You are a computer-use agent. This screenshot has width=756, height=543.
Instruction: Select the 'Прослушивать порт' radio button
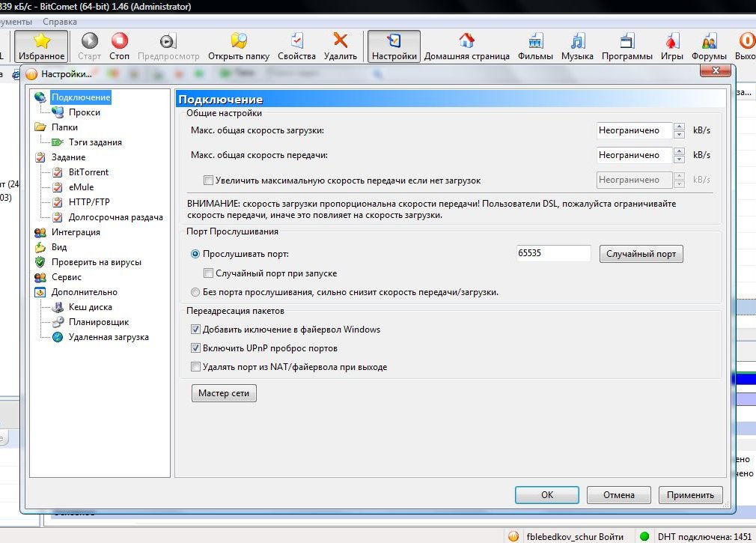tap(195, 254)
